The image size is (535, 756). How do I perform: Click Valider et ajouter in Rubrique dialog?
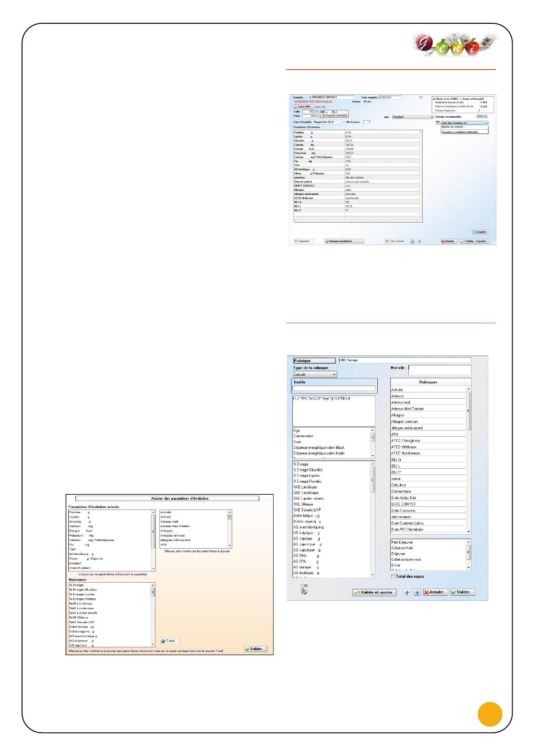375,592
